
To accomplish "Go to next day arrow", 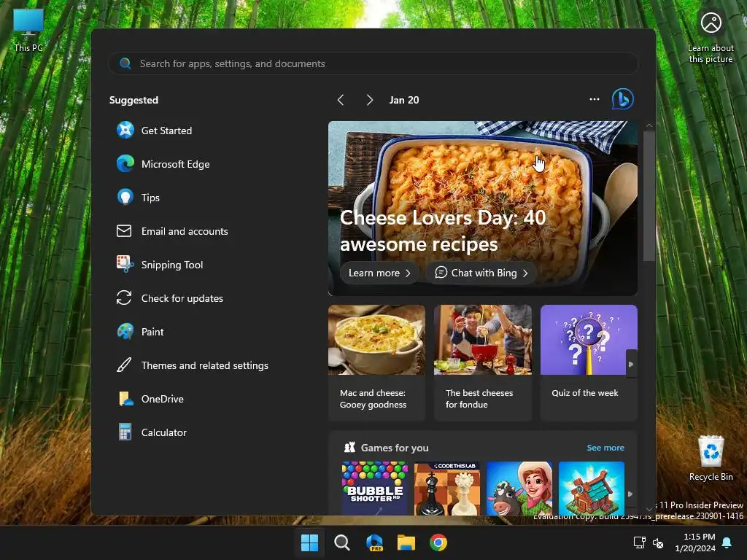I will tap(369, 99).
